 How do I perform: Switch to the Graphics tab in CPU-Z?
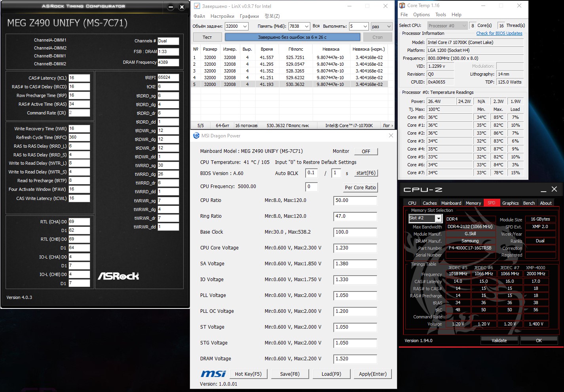click(x=510, y=203)
